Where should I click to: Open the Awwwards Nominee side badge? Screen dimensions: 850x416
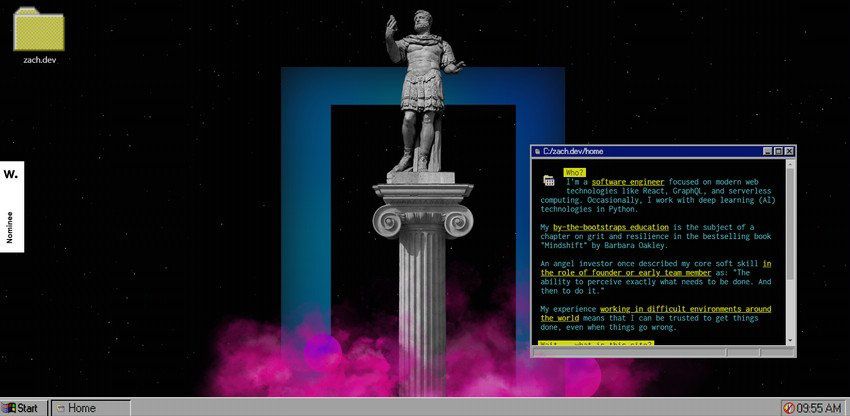[x=11, y=205]
